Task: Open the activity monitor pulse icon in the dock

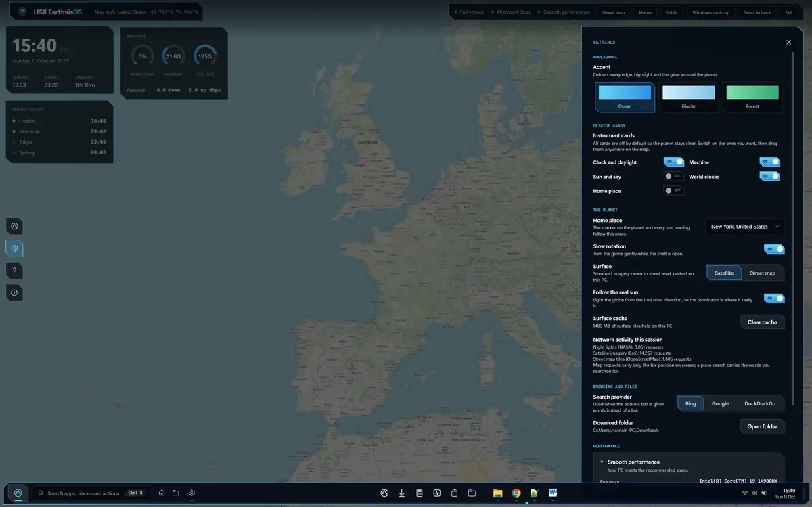Action: click(437, 493)
